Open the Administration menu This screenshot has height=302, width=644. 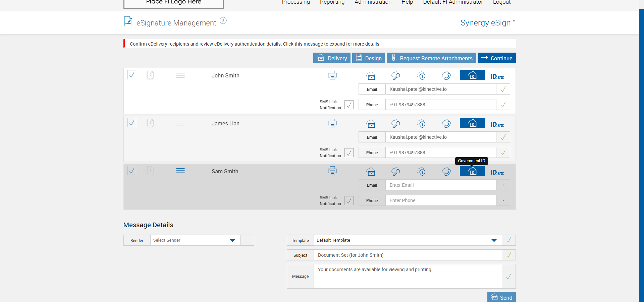point(373,2)
